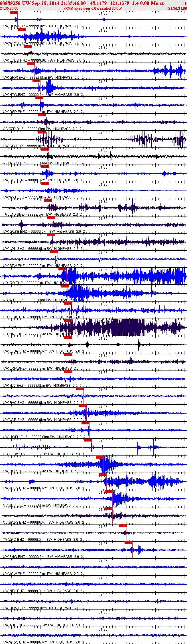
Task: Click the RMS noise scaling note
Action: pyautogui.click(x=93, y=9)
